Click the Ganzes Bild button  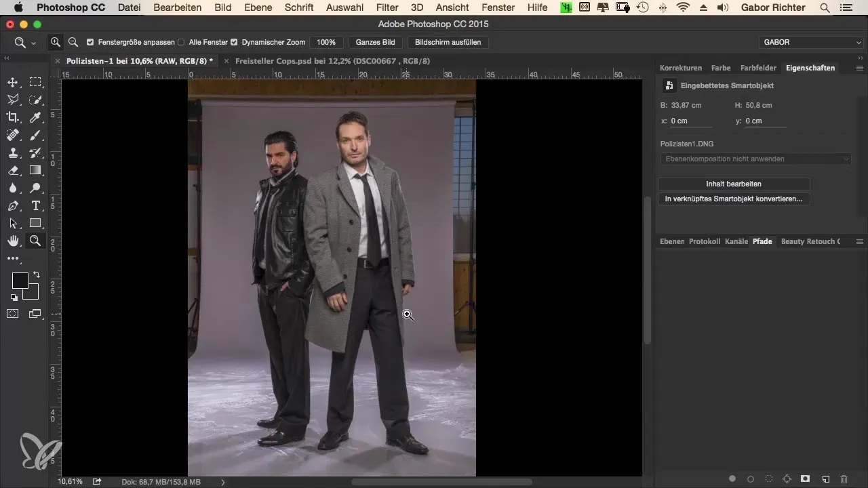[375, 42]
